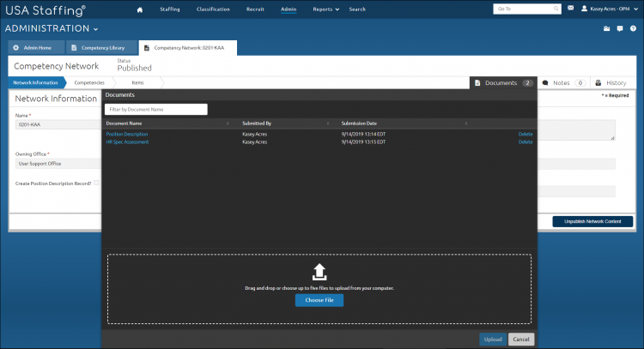Open the History panel icon
644x349 pixels.
tap(598, 83)
